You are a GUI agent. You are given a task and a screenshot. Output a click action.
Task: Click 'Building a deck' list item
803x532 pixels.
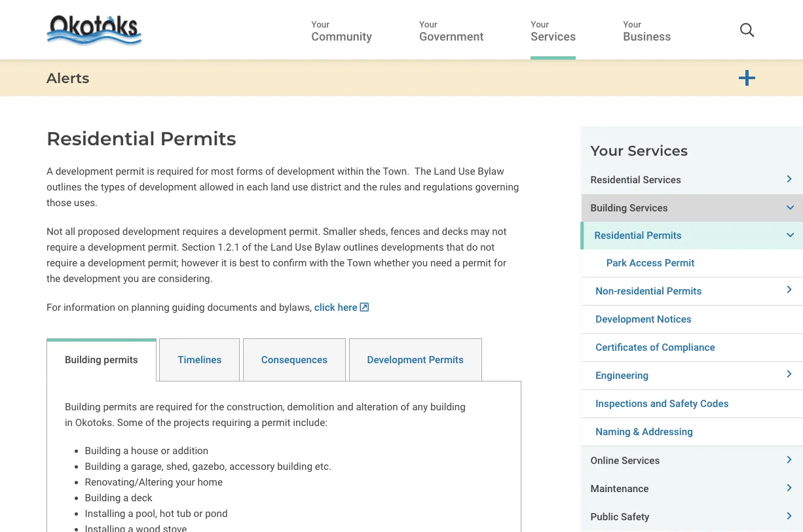(x=119, y=498)
